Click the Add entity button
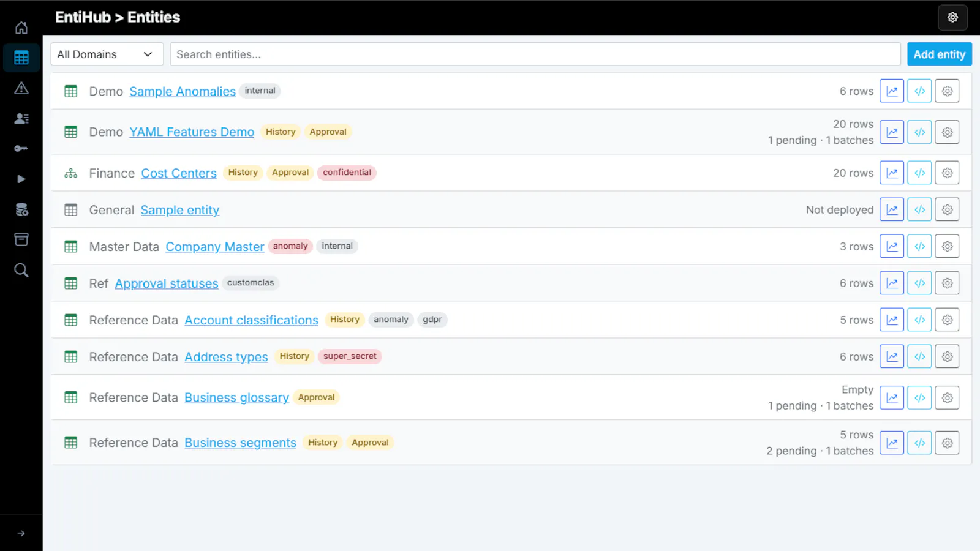The width and height of the screenshot is (980, 551). 940,54
